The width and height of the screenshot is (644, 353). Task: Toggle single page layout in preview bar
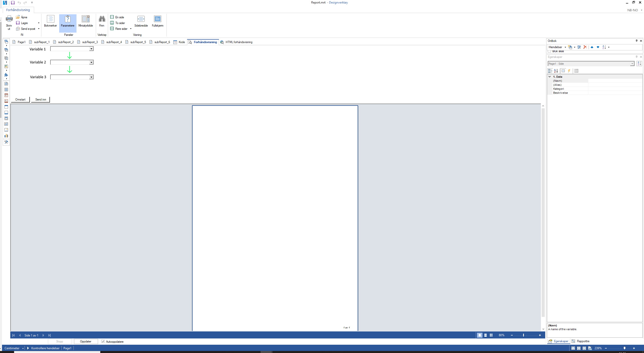pyautogui.click(x=479, y=335)
